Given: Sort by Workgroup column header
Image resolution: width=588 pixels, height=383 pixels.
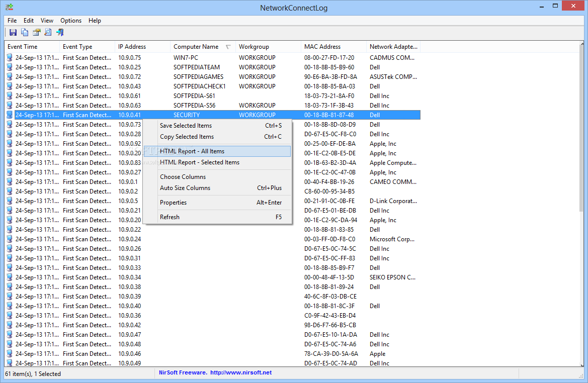Looking at the screenshot, I should click(268, 47).
